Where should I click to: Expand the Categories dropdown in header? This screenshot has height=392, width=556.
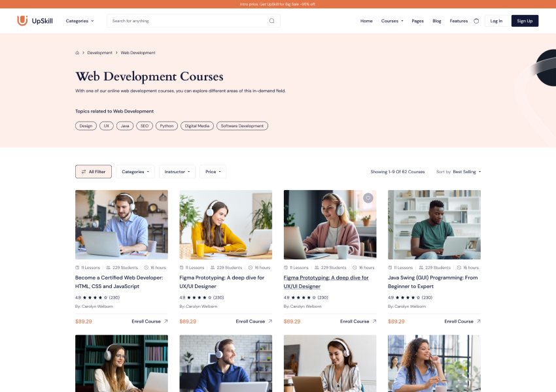click(80, 21)
